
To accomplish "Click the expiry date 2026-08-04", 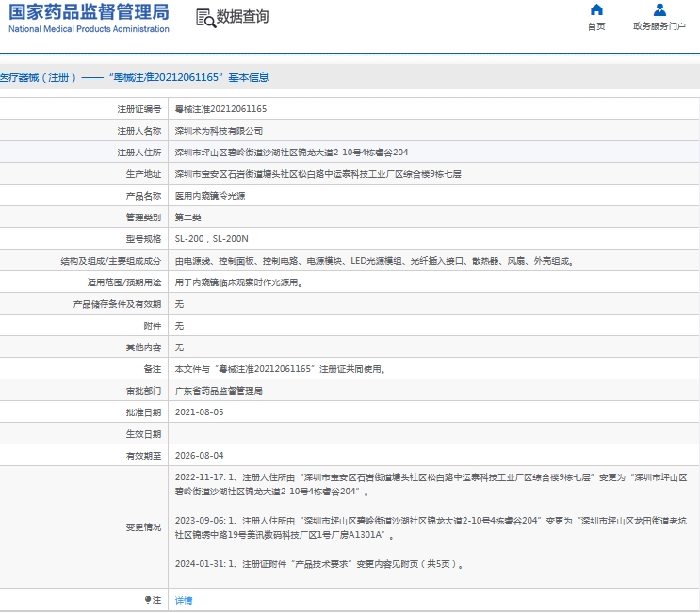I will [x=199, y=456].
